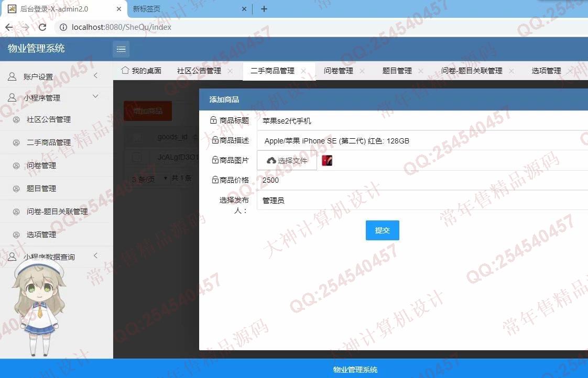
Task: Tick the checkbox of the JcALgfD3O1 row
Action: coord(137,157)
